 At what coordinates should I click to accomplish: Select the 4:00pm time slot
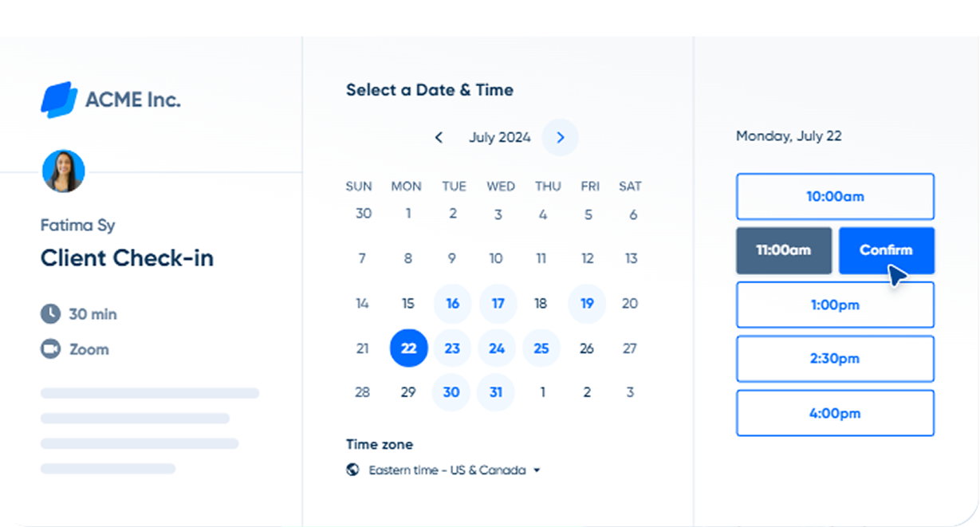(835, 413)
